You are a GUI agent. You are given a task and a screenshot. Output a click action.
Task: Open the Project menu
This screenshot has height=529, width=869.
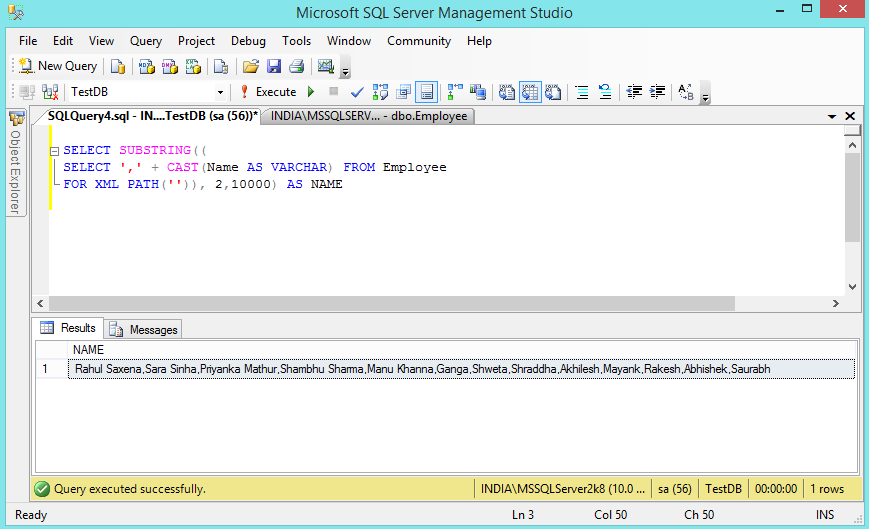[x=196, y=41]
